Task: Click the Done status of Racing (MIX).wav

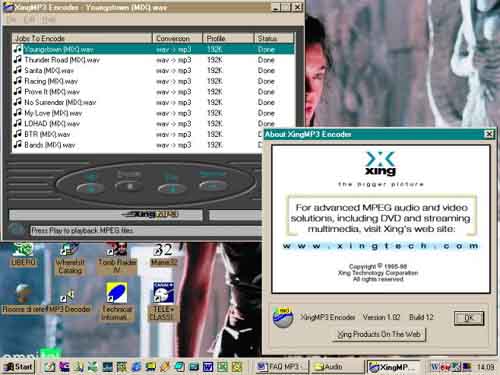Action: tap(266, 81)
